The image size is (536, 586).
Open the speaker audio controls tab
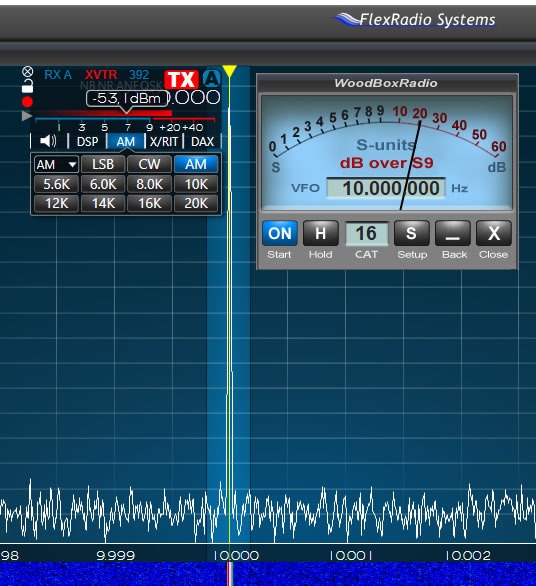48,141
